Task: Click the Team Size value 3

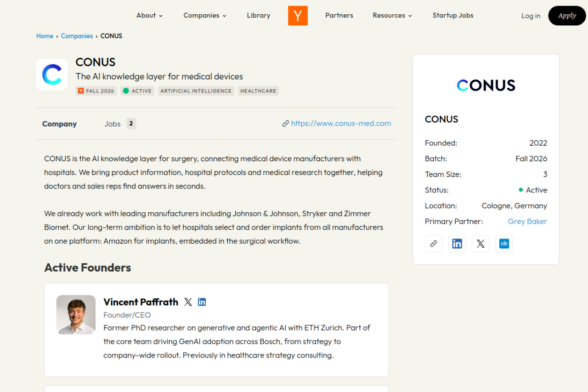Action: click(x=545, y=174)
